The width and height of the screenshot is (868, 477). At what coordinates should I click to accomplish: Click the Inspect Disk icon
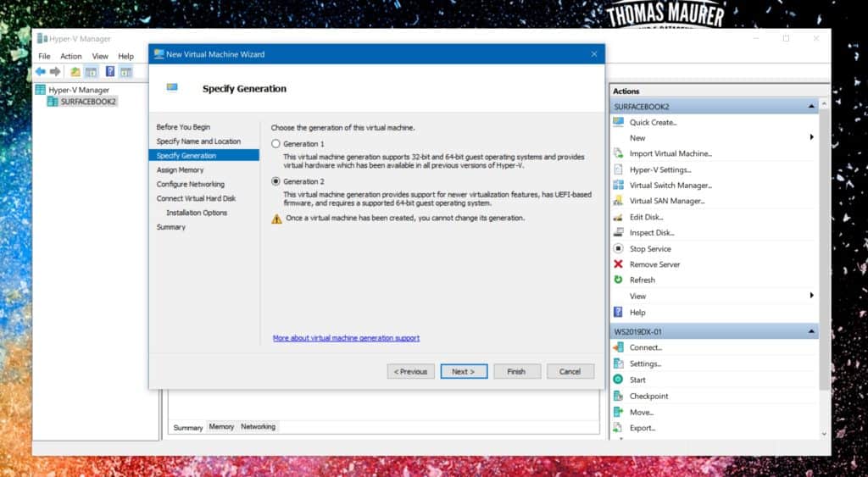(x=618, y=232)
